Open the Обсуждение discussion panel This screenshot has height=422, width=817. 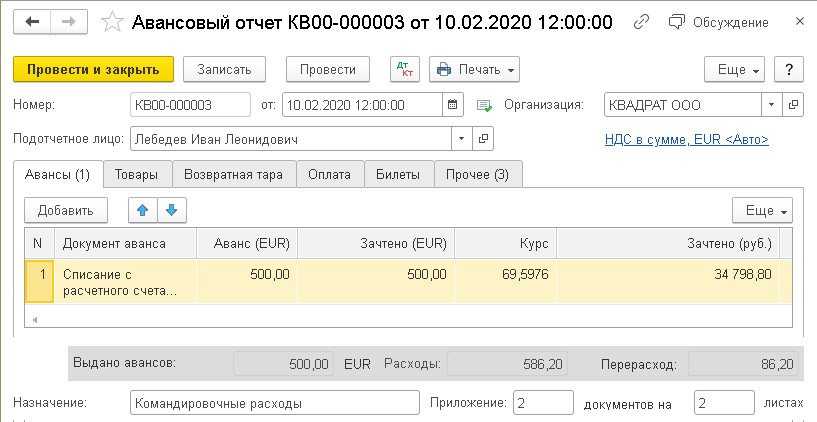pyautogui.click(x=718, y=22)
